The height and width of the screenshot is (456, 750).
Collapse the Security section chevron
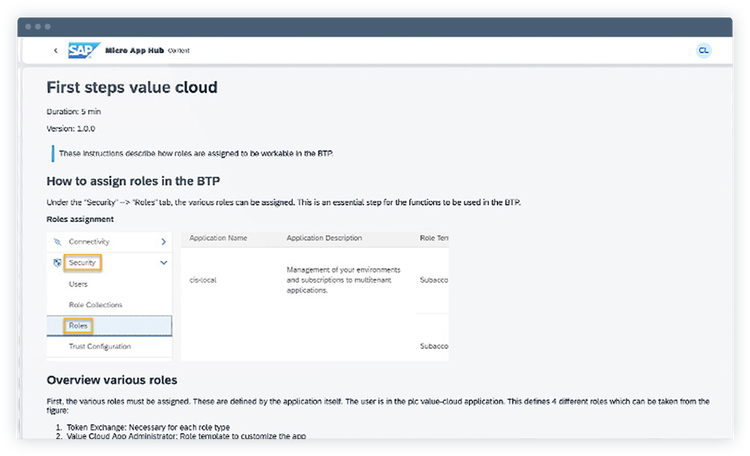[x=164, y=263]
